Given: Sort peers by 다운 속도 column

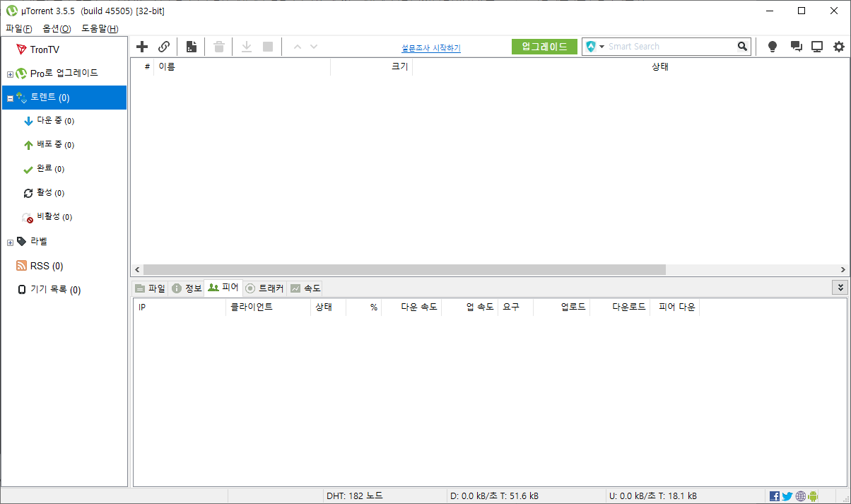Looking at the screenshot, I should [x=411, y=307].
